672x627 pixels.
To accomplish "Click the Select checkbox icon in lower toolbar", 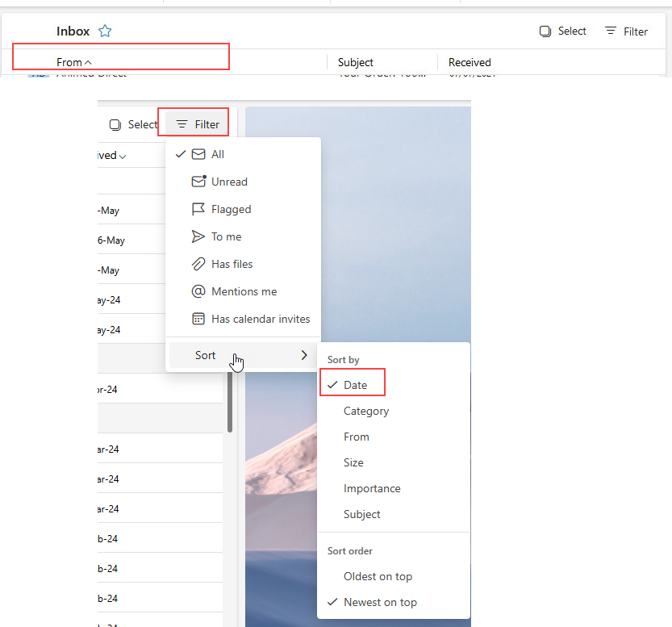I will point(115,125).
